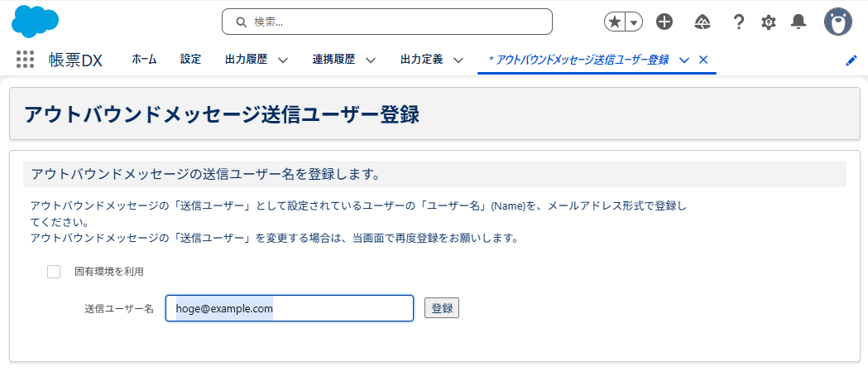
Task: Close the アウトバウンドメッセージ送信ユーザー登録 tab
Action: tap(703, 60)
